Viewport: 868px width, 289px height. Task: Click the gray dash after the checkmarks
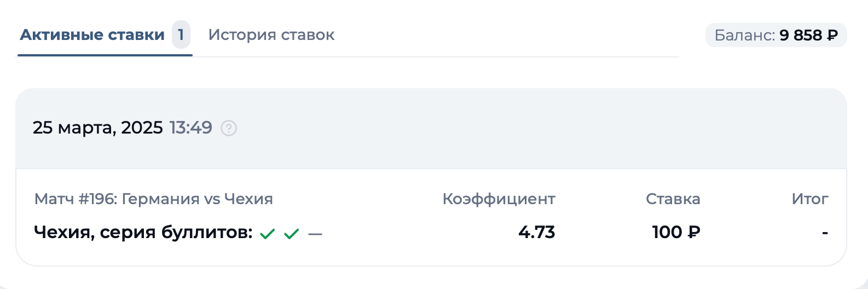(x=315, y=234)
